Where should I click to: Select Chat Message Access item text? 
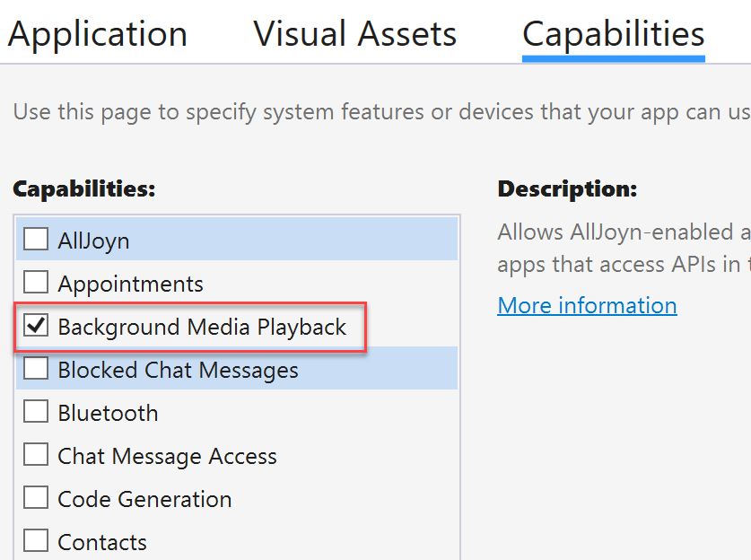(x=167, y=456)
